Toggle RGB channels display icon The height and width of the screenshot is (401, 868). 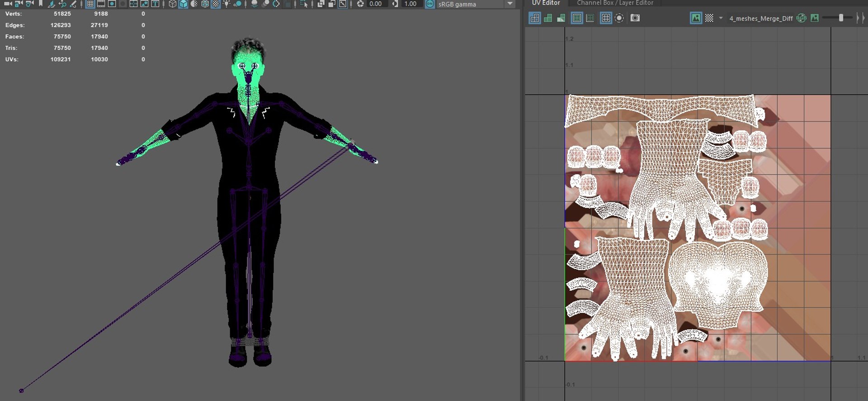pos(802,18)
